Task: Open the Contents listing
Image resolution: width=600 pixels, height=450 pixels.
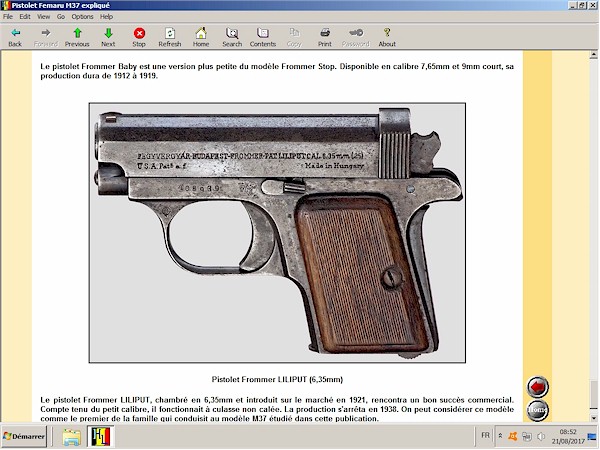Action: [263, 37]
